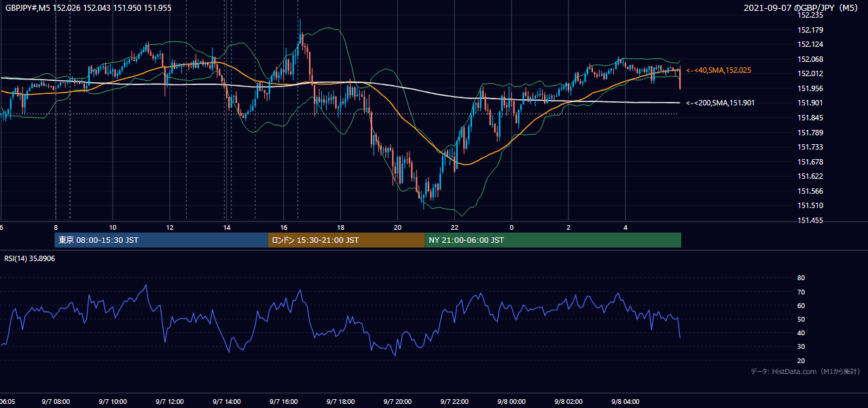This screenshot has width=868, height=408.
Task: Click price axis value 152.068
Action: pos(810,59)
